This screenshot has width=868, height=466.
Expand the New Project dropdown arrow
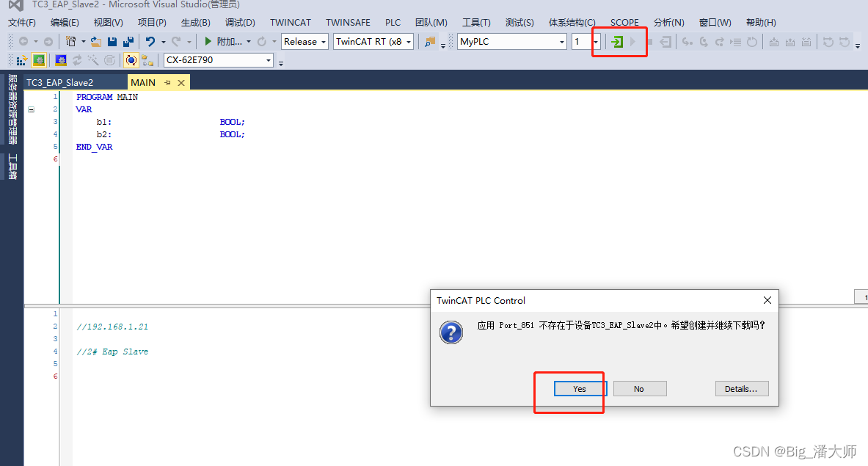(83, 42)
